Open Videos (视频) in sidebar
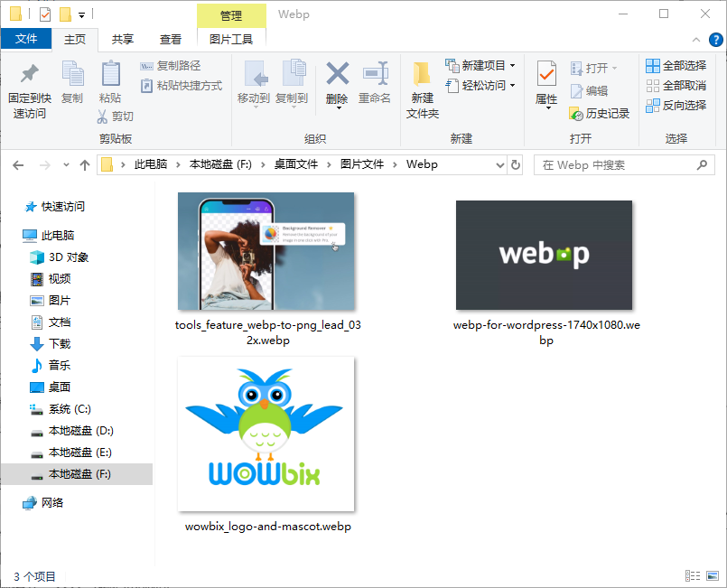The width and height of the screenshot is (727, 588). [51, 279]
